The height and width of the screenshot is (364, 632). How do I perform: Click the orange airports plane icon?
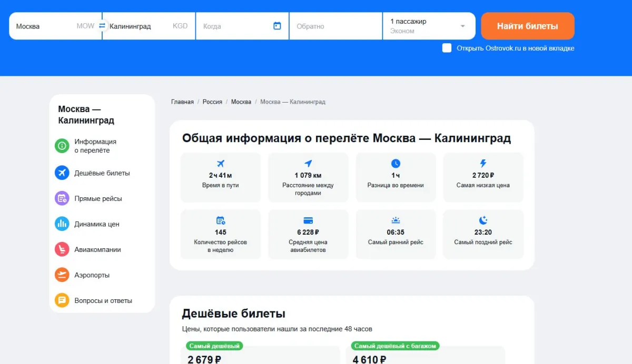coord(62,275)
